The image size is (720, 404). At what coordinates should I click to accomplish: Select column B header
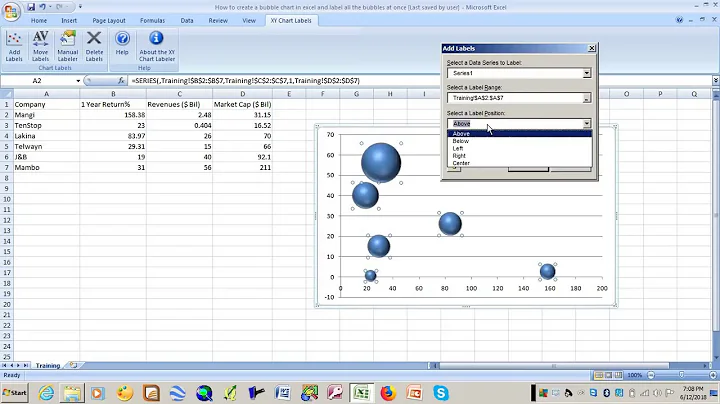coord(113,94)
